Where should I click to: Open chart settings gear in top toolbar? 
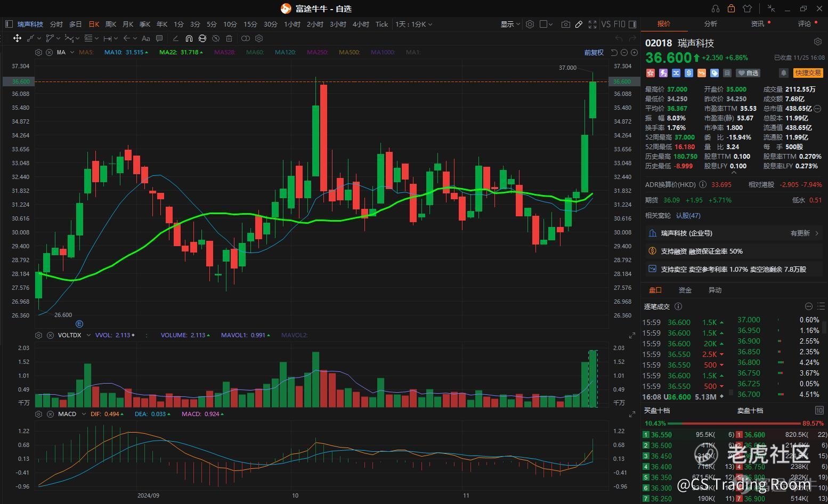(x=530, y=24)
